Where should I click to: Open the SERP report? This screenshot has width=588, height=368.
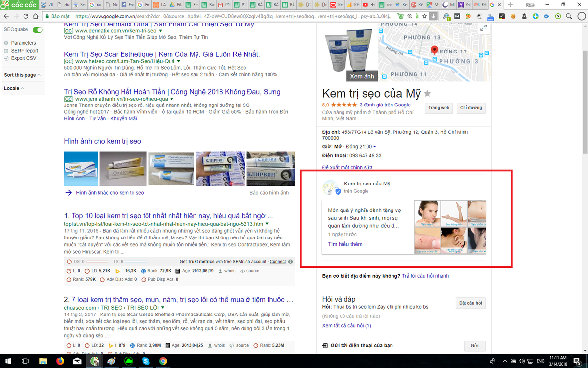click(24, 51)
